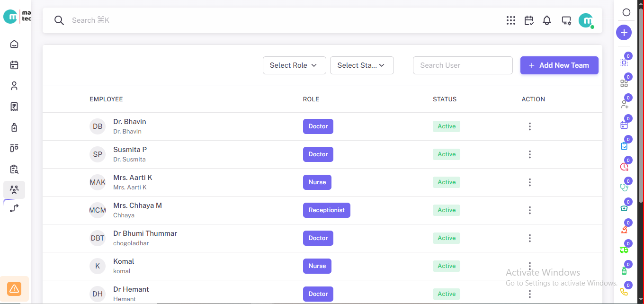The image size is (644, 304).
Task: Open the rupee billing receipt sidebar icon
Action: click(x=14, y=107)
